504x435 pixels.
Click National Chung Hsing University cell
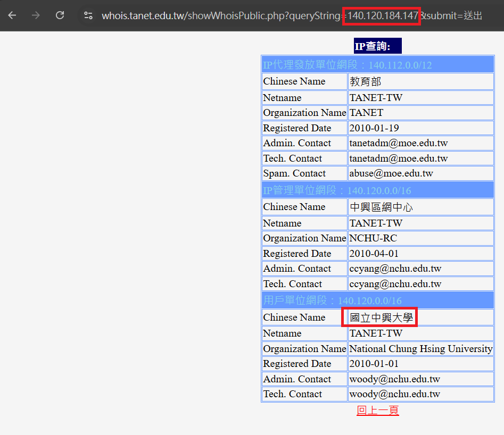click(x=421, y=348)
